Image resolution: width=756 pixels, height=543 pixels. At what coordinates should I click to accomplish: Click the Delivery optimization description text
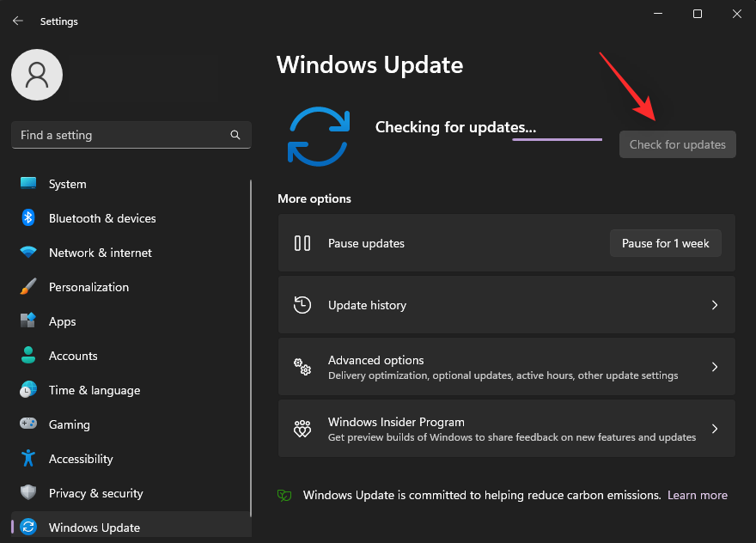point(503,375)
